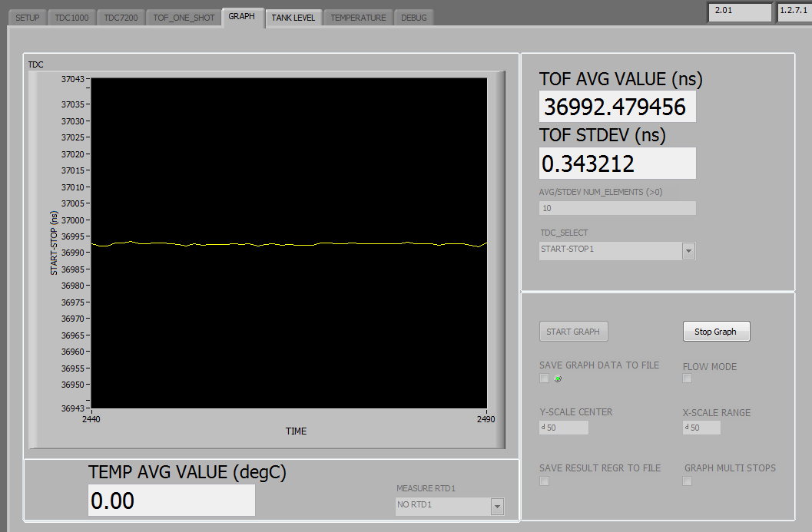Select the GRAPH tab

[x=242, y=17]
